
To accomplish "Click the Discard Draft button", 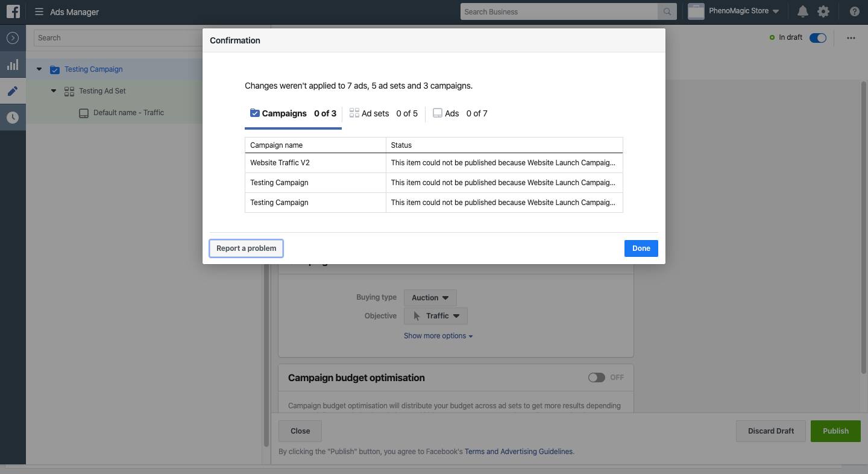I will point(771,431).
